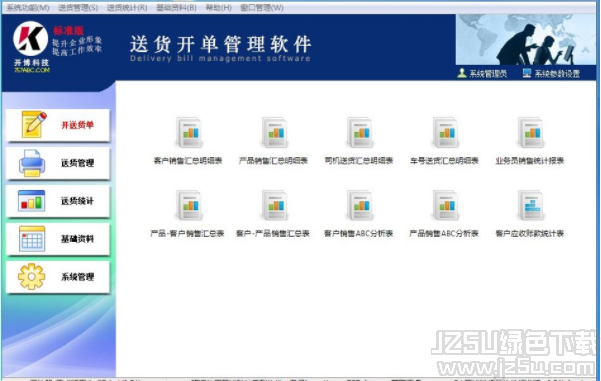Screen dimensions: 601x381
Task: Select the 开送货单 sidebar button label
Action: pyautogui.click(x=77, y=125)
